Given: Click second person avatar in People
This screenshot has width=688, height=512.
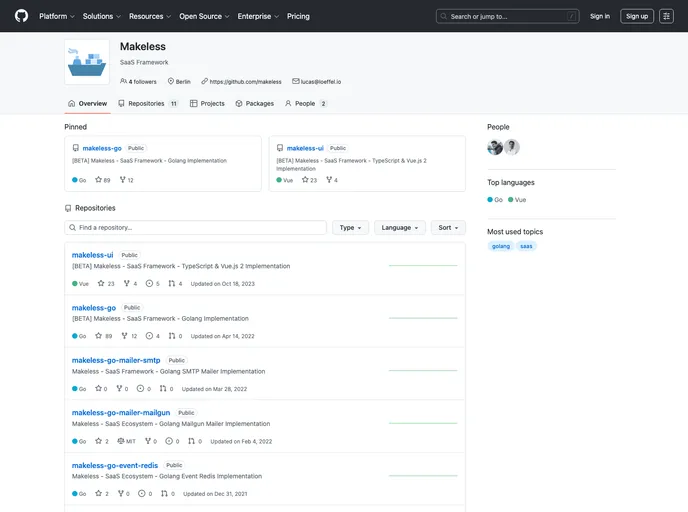Looking at the screenshot, I should point(512,147).
